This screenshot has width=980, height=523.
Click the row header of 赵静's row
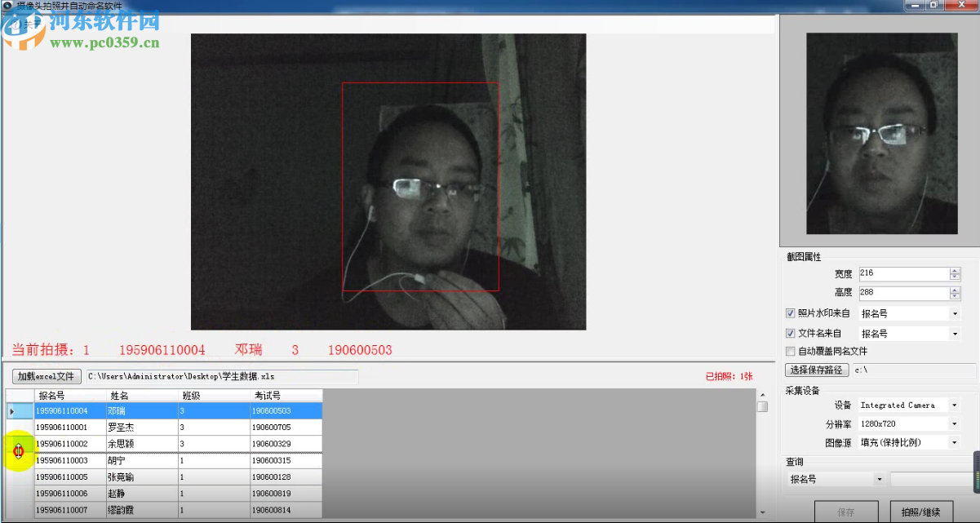pos(20,494)
